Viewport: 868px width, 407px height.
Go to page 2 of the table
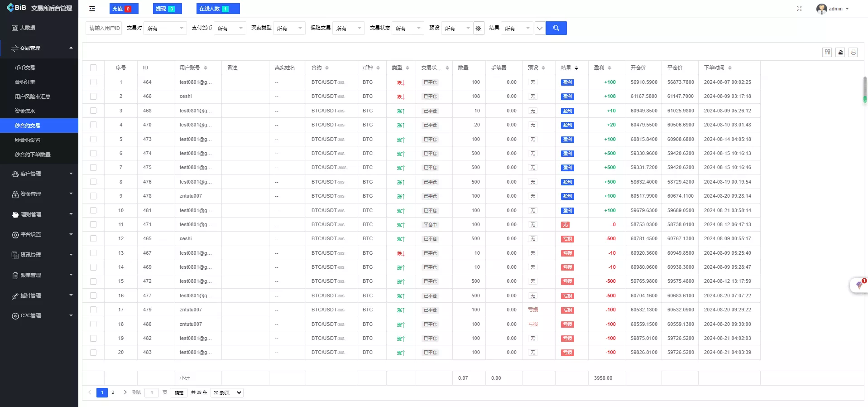click(x=113, y=392)
